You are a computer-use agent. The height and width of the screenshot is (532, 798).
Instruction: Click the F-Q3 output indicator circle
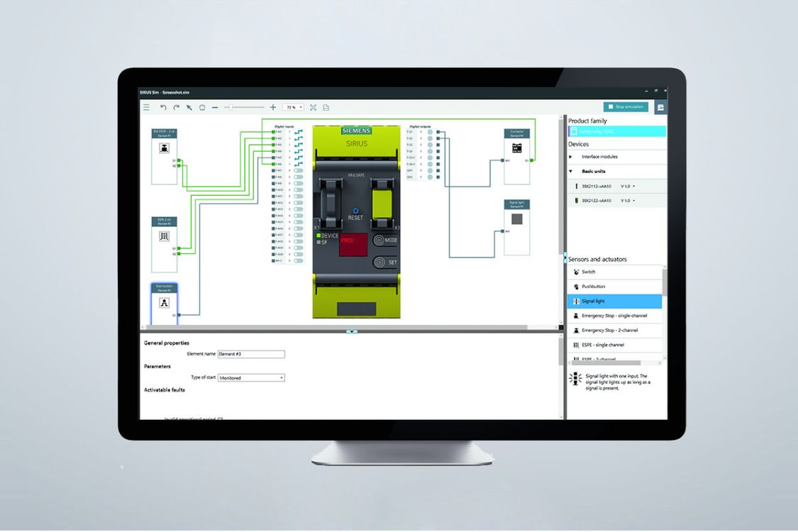[430, 145]
